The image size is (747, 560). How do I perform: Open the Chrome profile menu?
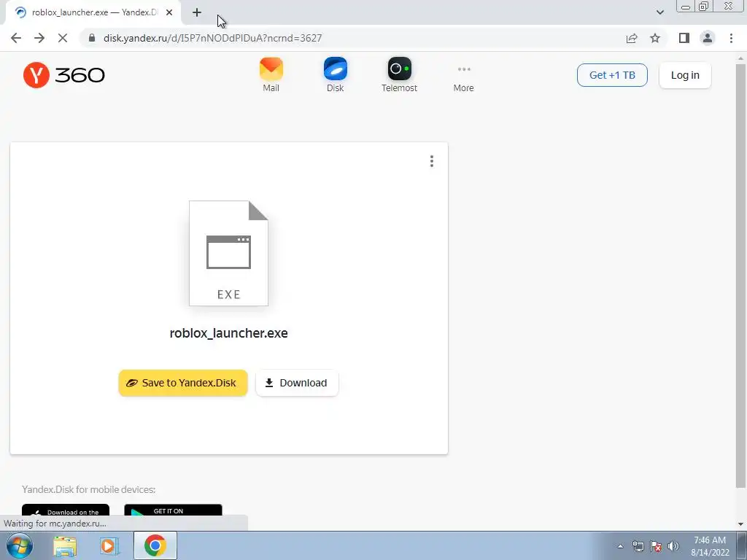tap(708, 38)
